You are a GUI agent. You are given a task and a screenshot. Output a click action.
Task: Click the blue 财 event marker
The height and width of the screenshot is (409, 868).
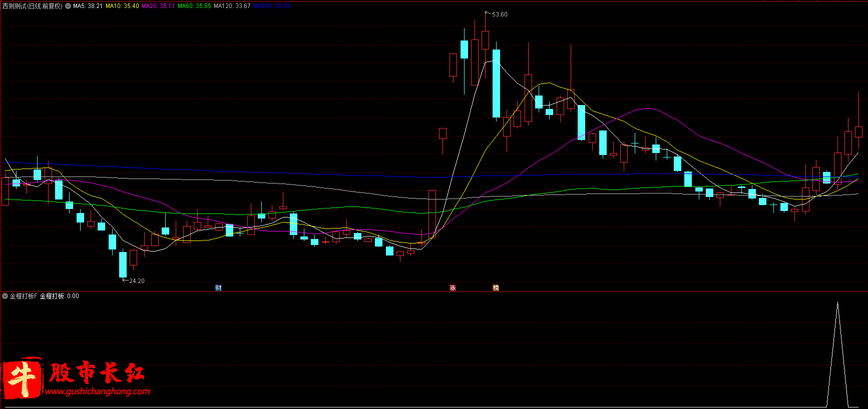coord(218,288)
